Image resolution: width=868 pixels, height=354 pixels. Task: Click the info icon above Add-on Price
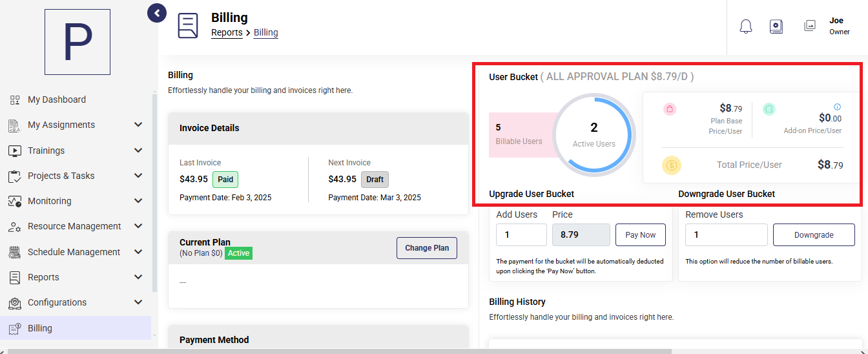(838, 107)
